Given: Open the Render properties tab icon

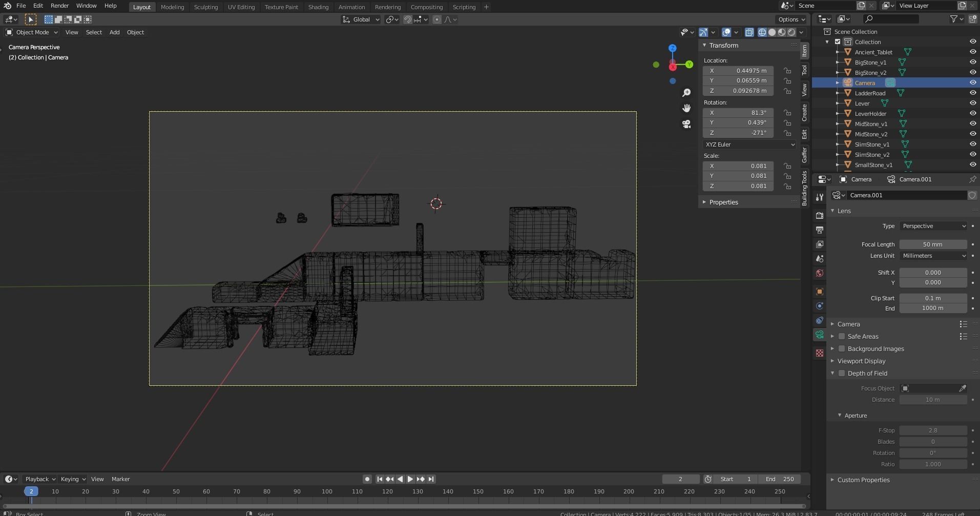Looking at the screenshot, I should tap(820, 216).
